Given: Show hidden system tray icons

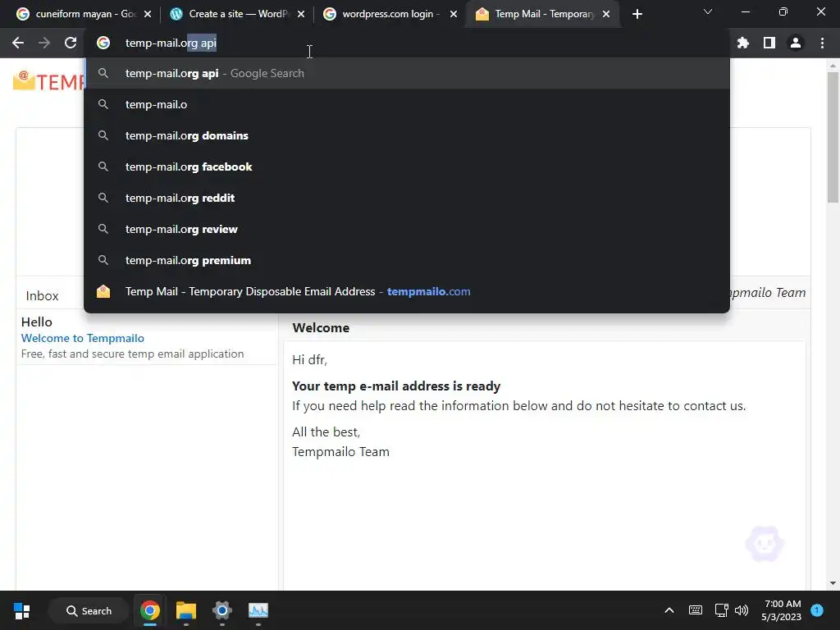Looking at the screenshot, I should 669,610.
